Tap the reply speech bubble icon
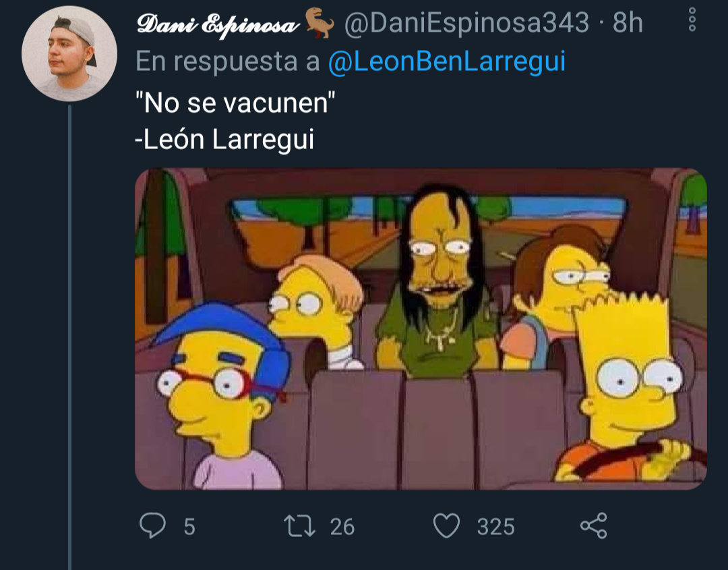728x570 pixels. [152, 525]
